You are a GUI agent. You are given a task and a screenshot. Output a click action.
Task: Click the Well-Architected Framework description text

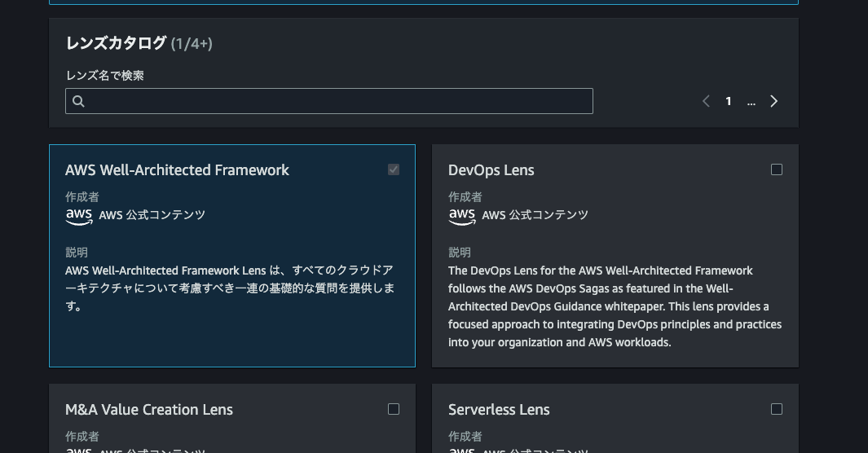(230, 288)
